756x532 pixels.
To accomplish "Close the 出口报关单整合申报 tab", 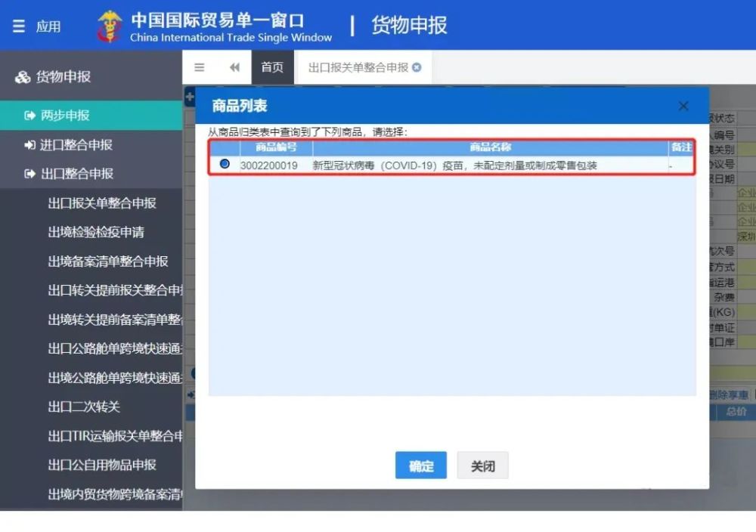I will [x=417, y=67].
